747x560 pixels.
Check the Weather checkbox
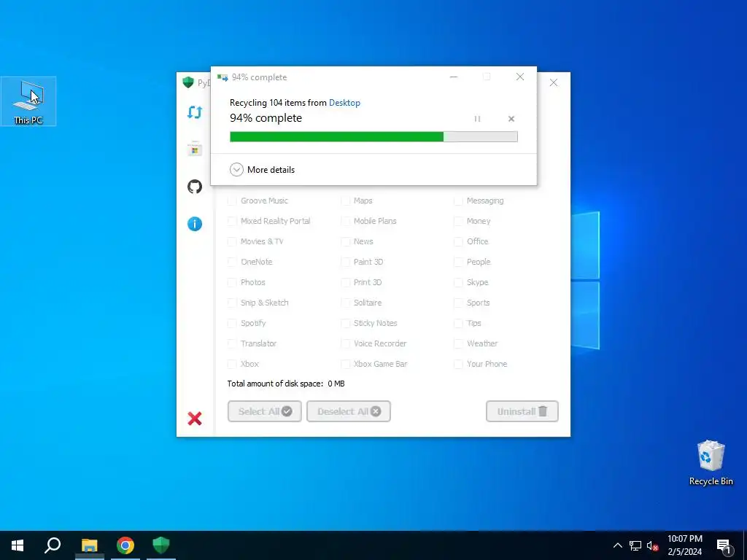click(x=458, y=343)
